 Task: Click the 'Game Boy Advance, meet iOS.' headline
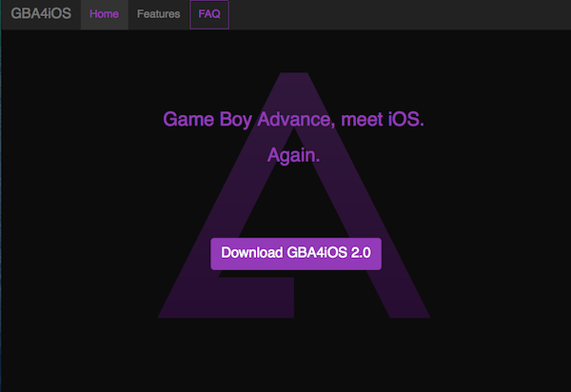[293, 119]
